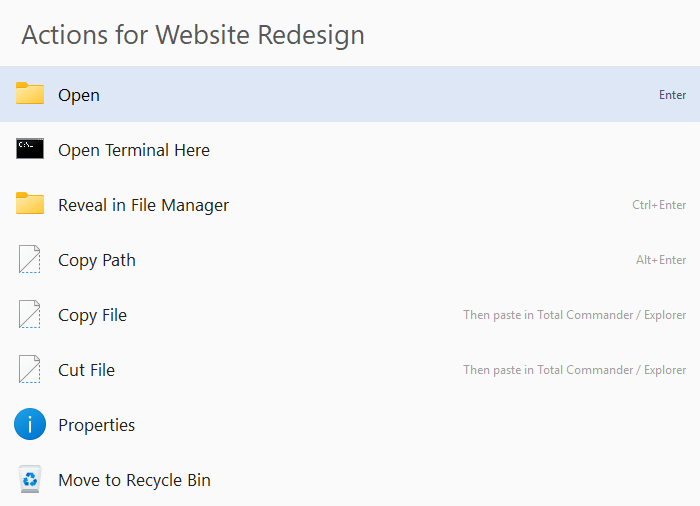Choose Move to Recycle Bin

click(x=350, y=479)
